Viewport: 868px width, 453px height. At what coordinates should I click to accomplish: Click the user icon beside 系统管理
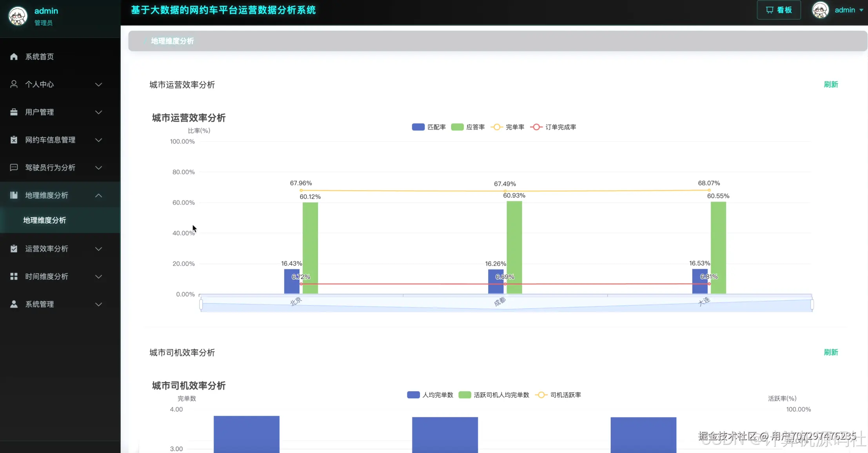(x=14, y=304)
